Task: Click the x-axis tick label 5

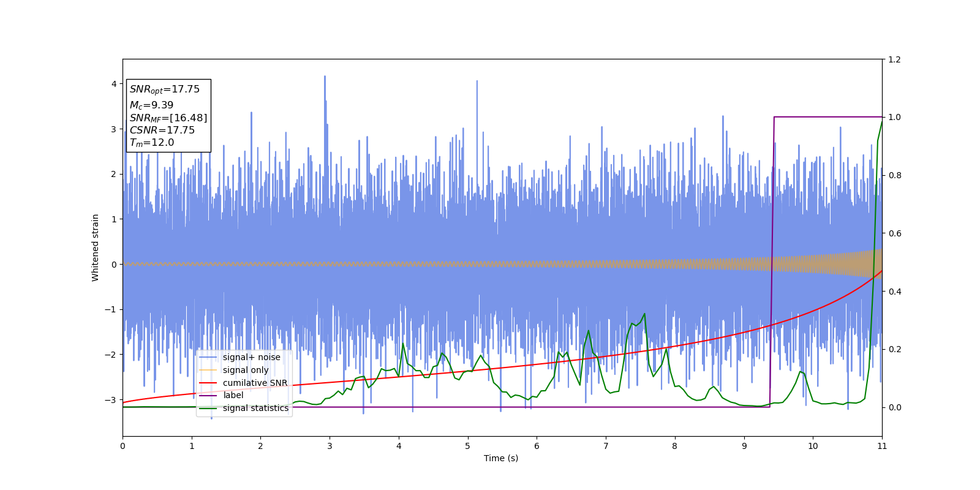Action: (x=468, y=446)
